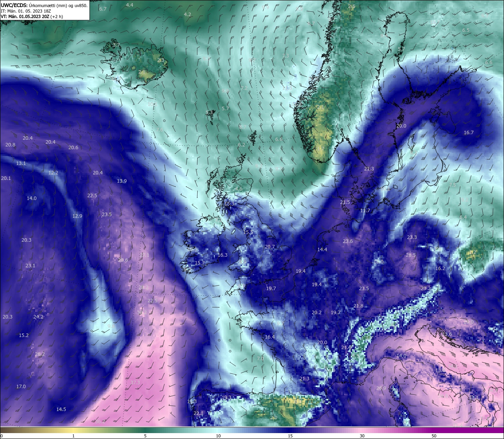This screenshot has width=504, height=439.
Task: Click the 6.2 value near Shetland
Action: pos(241,145)
